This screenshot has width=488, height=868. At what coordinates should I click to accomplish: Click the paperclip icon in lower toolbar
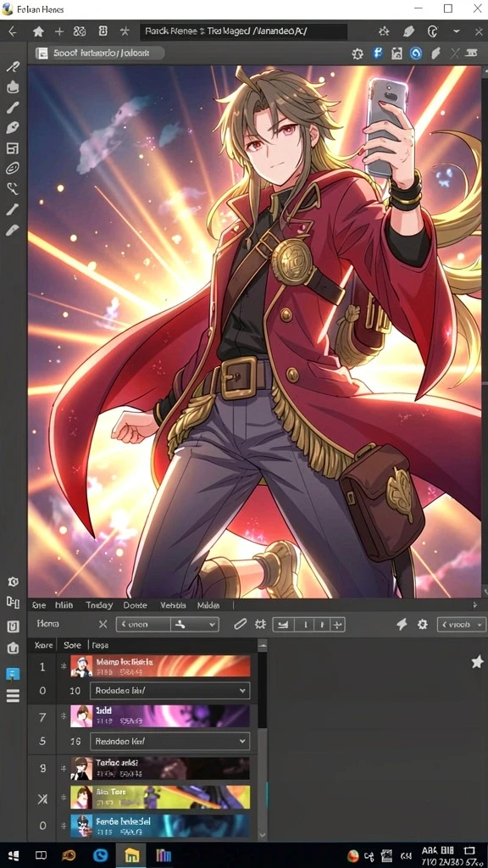point(240,625)
